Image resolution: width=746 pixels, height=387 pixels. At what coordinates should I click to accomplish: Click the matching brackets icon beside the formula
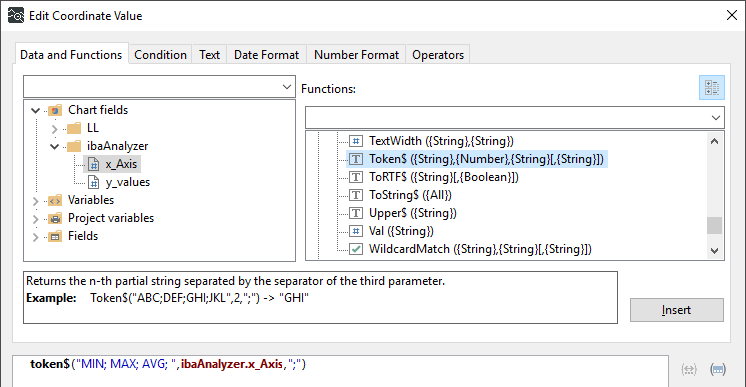[689, 369]
